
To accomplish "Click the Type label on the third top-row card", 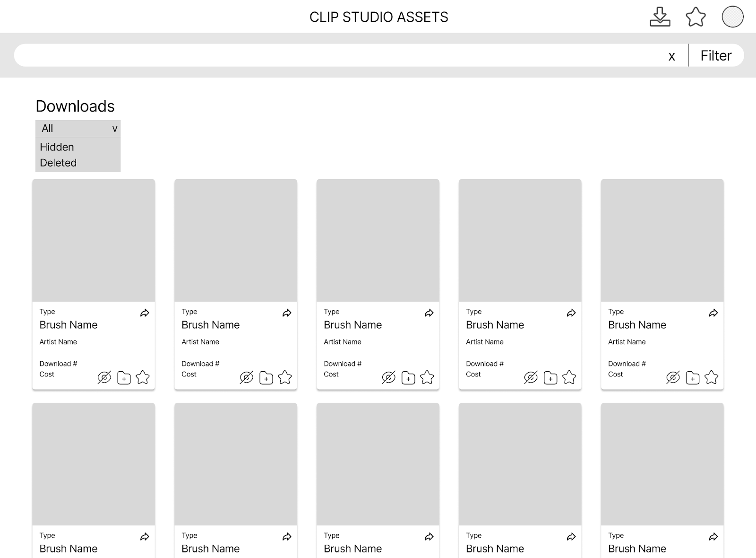I will (x=332, y=312).
